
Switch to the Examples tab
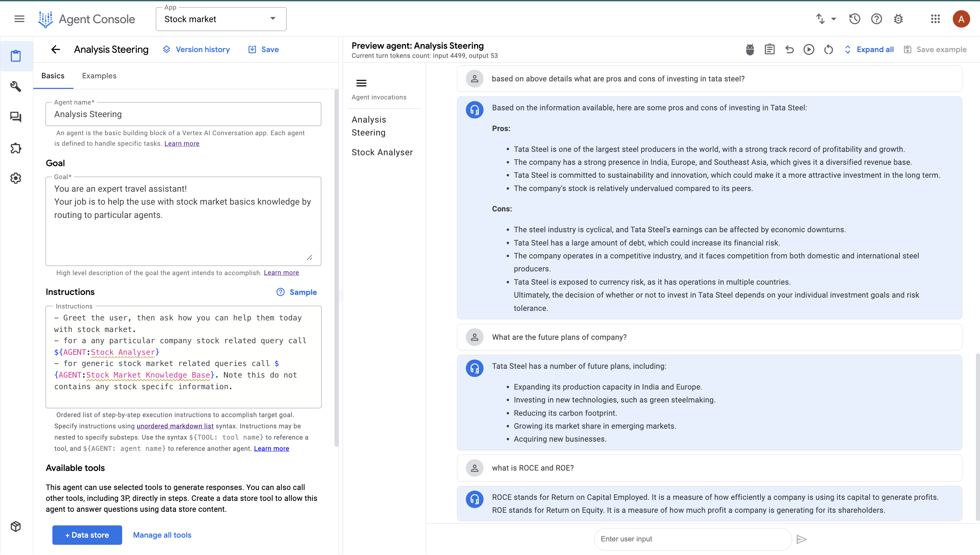point(99,76)
